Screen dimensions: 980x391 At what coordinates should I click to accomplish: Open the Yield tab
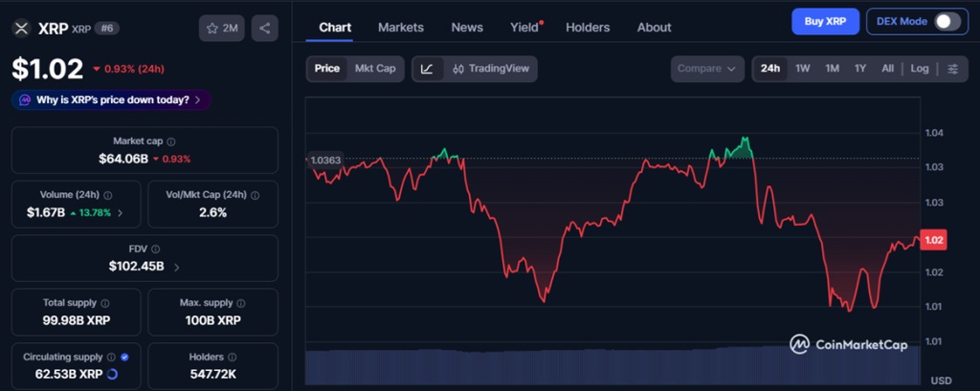pyautogui.click(x=524, y=28)
